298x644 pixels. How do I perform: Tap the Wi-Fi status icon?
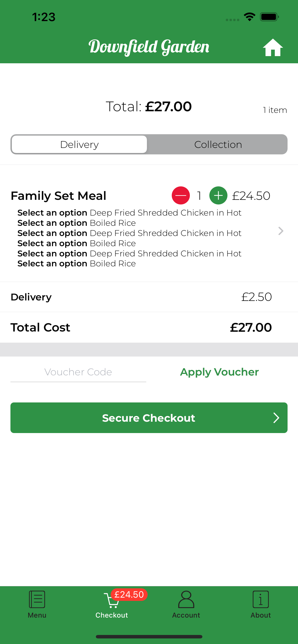coord(249,17)
